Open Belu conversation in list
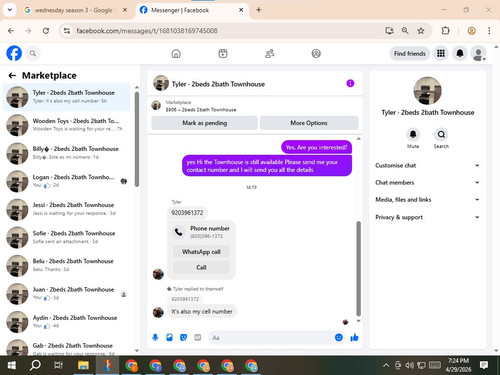 66,265
